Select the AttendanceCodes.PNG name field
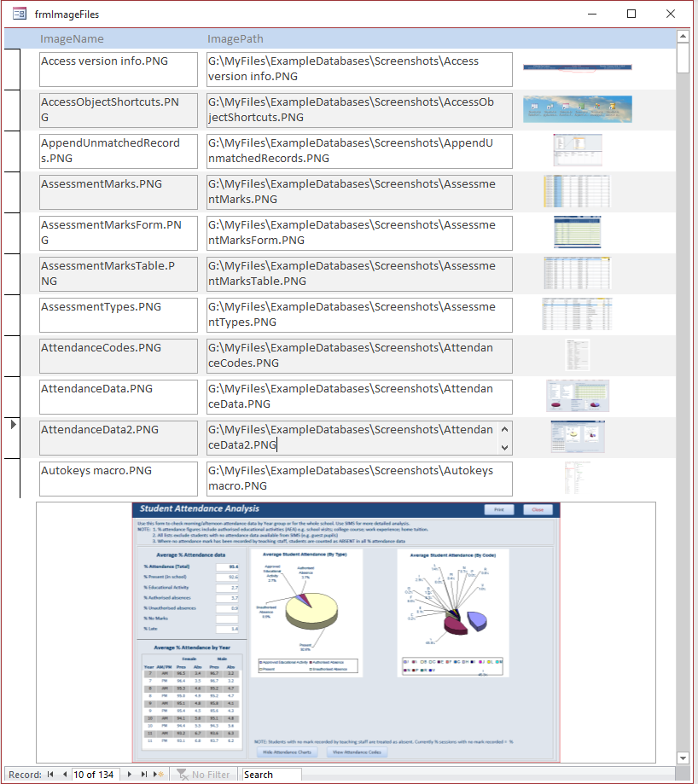 tap(119, 357)
